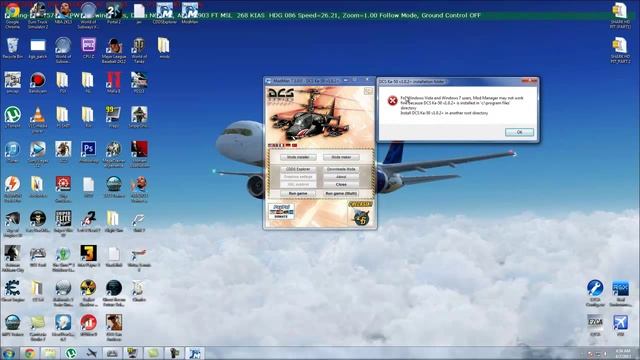Click the Downloads Mods button in ModMan

[341, 169]
